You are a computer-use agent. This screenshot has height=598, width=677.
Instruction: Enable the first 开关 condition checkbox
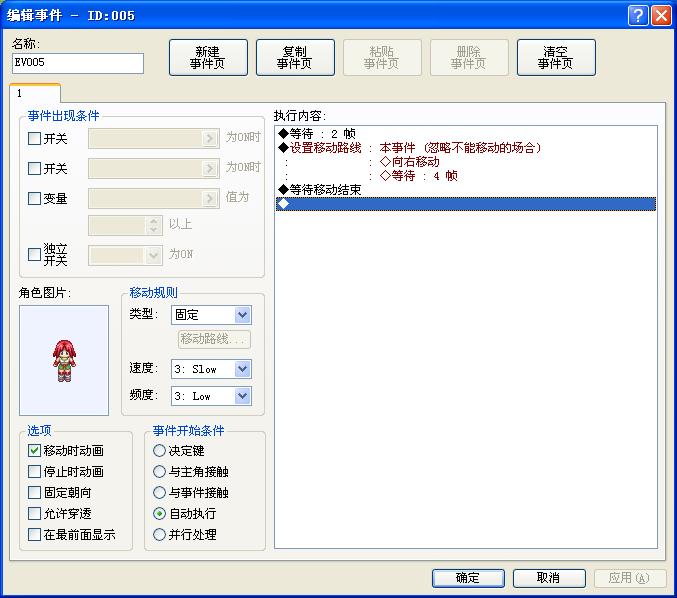(34, 139)
